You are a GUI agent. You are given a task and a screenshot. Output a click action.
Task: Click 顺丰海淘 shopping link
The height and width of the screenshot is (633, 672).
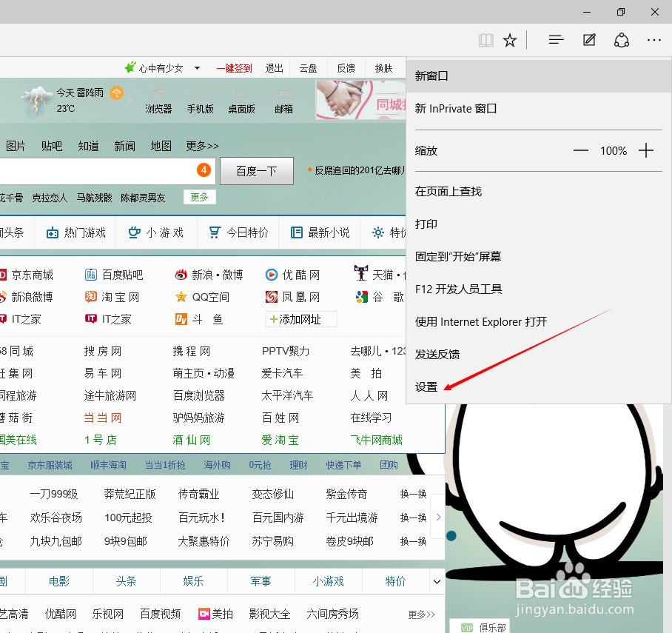[108, 466]
